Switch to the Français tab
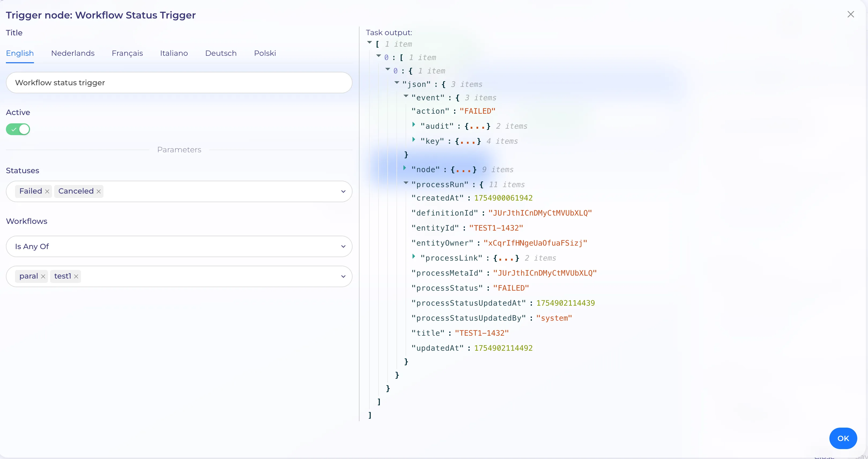 click(127, 53)
